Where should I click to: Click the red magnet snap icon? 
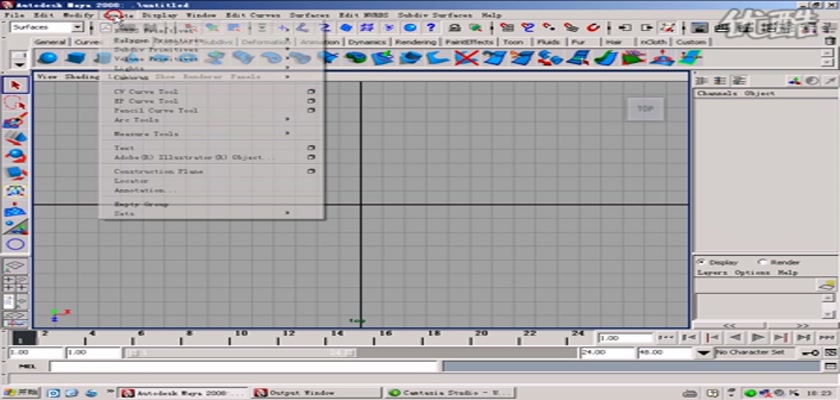tap(592, 28)
